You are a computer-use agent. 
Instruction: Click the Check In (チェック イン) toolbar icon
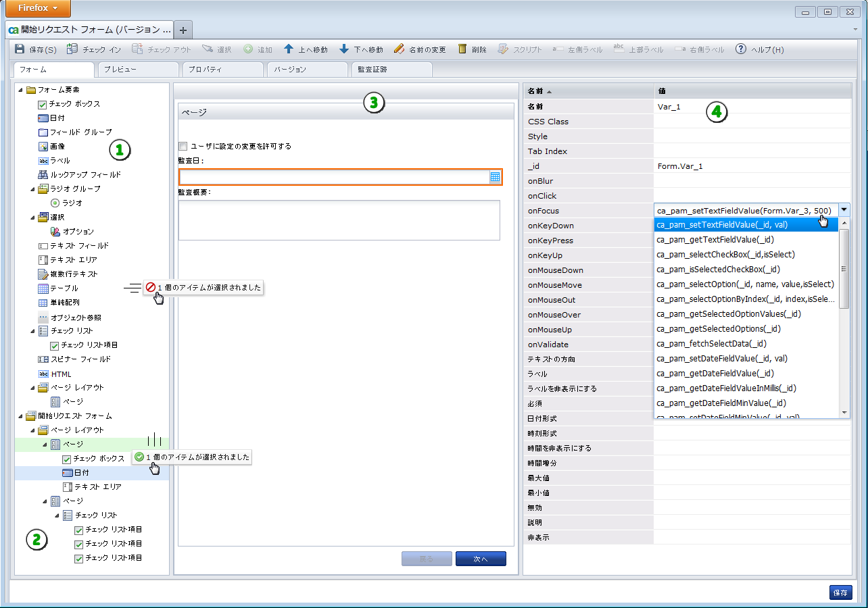click(72, 49)
